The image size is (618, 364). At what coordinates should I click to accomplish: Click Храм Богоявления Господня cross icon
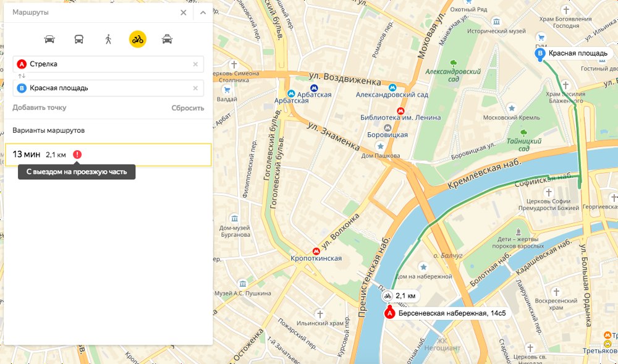567,10
